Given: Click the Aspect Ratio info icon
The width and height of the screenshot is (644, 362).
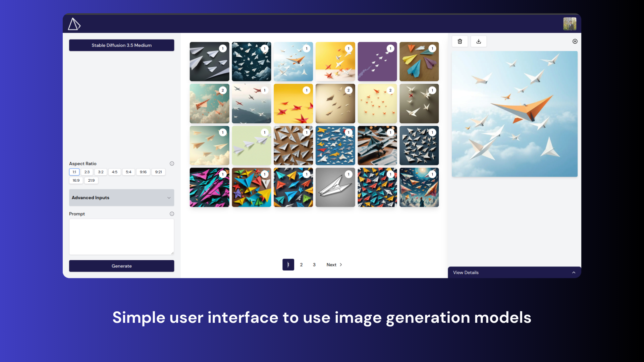Looking at the screenshot, I should (x=172, y=164).
